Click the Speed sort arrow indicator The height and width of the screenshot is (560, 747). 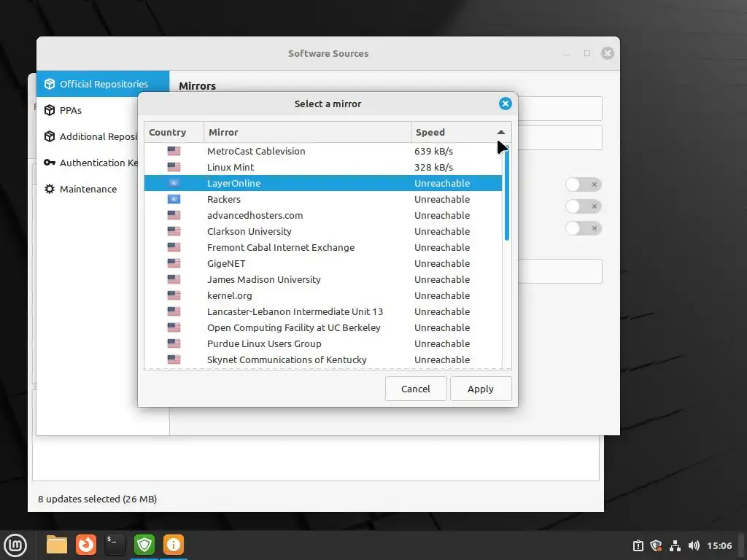pos(500,132)
